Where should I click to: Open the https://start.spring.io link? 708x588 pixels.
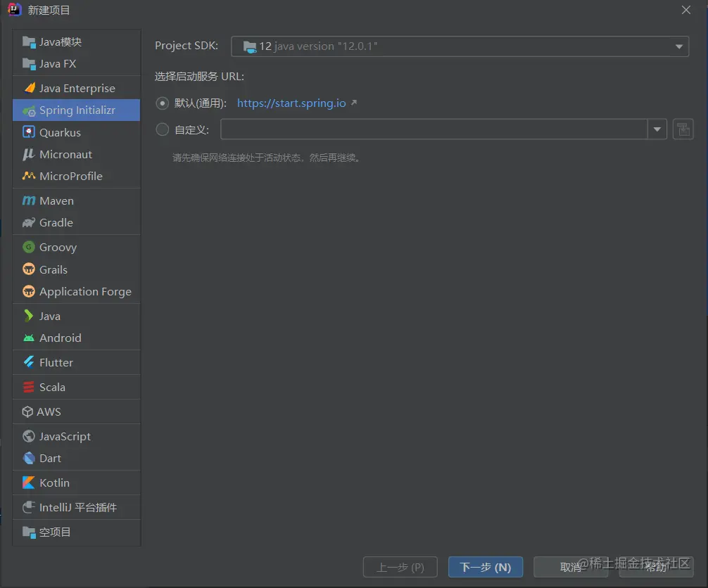[x=291, y=103]
